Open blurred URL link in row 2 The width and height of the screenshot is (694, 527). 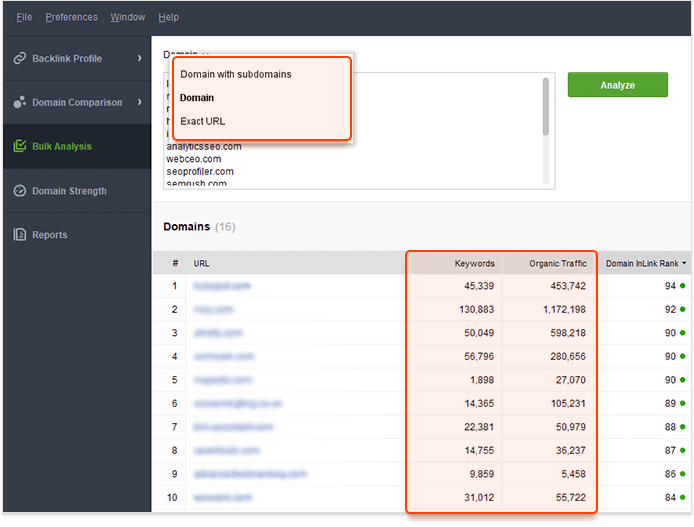[x=213, y=309]
